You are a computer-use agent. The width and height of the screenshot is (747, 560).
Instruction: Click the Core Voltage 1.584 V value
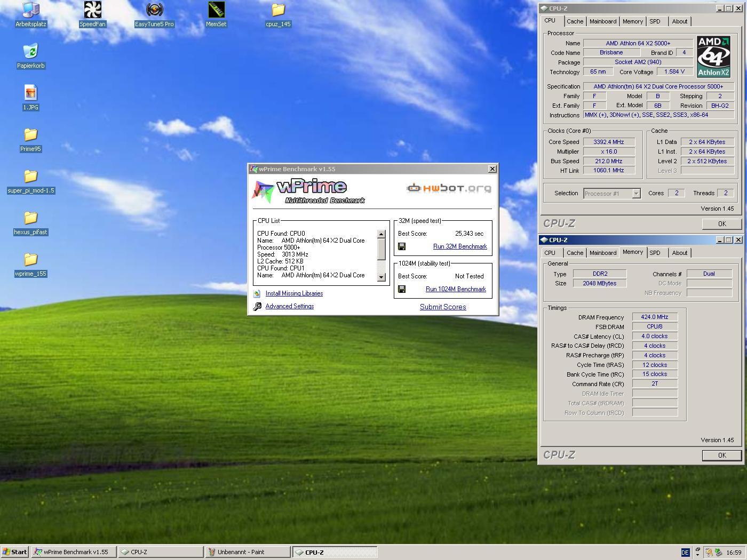click(x=674, y=71)
